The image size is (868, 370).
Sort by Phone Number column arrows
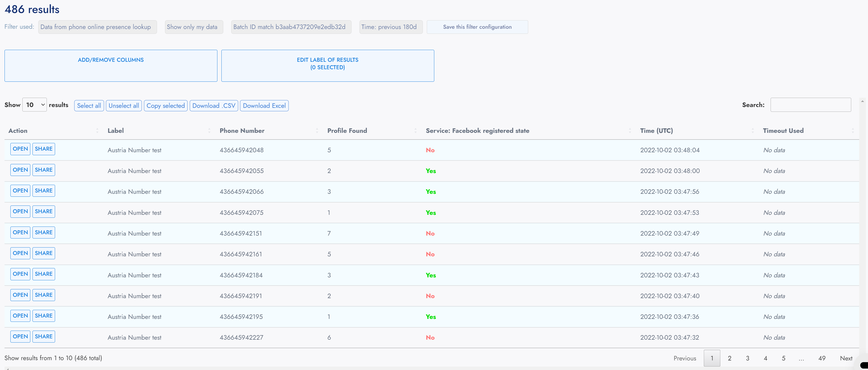point(317,131)
